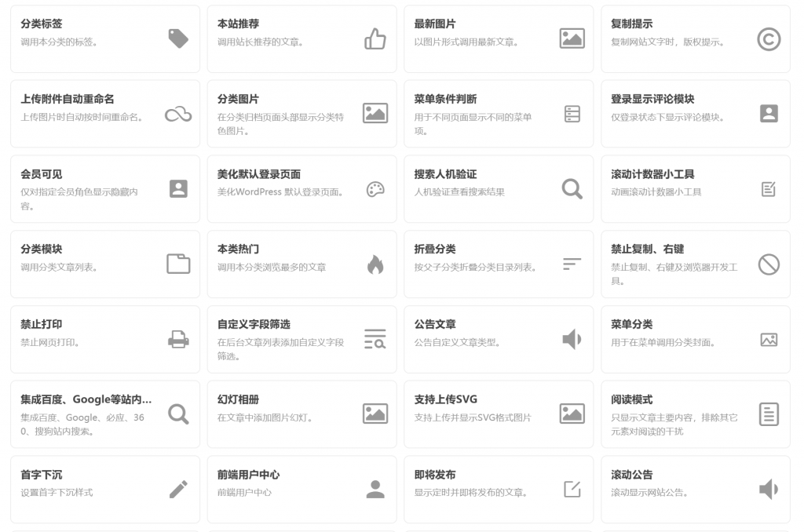
Task: Select the 折叠分类 card title
Action: (435, 249)
